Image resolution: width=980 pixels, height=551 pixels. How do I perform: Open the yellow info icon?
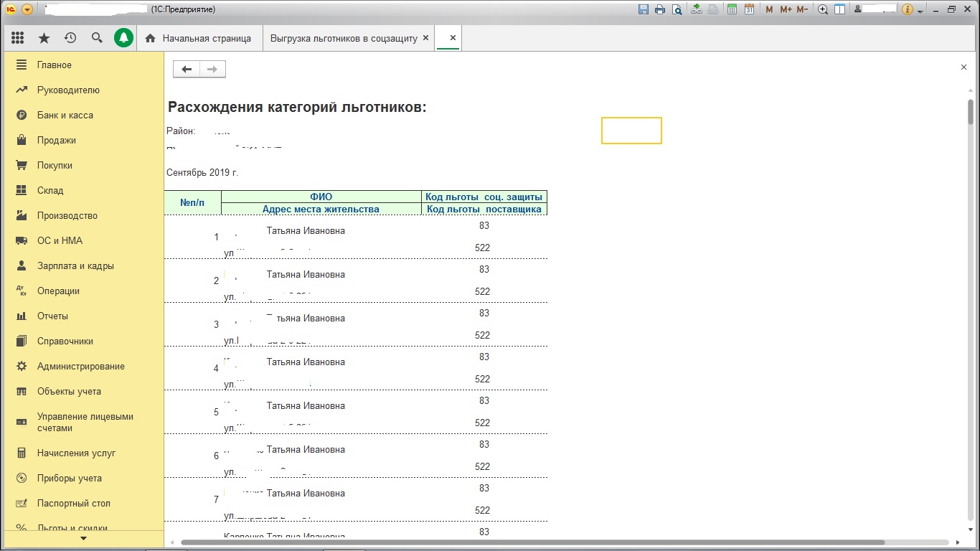[x=908, y=9]
